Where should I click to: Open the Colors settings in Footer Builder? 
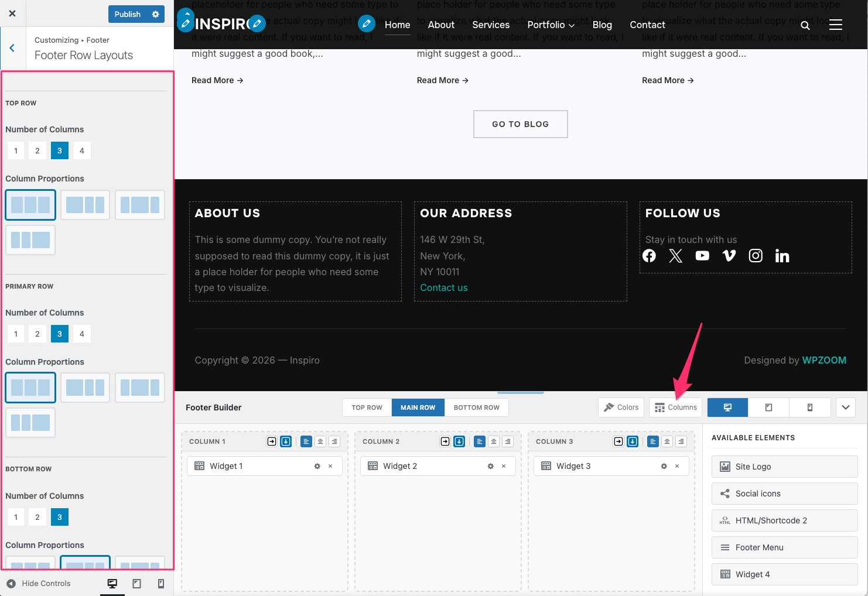(x=621, y=407)
